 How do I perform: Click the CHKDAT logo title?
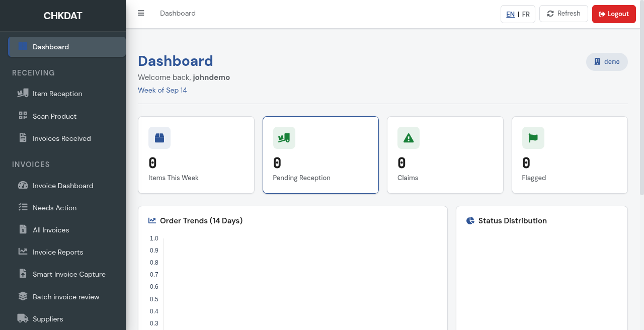click(x=63, y=16)
